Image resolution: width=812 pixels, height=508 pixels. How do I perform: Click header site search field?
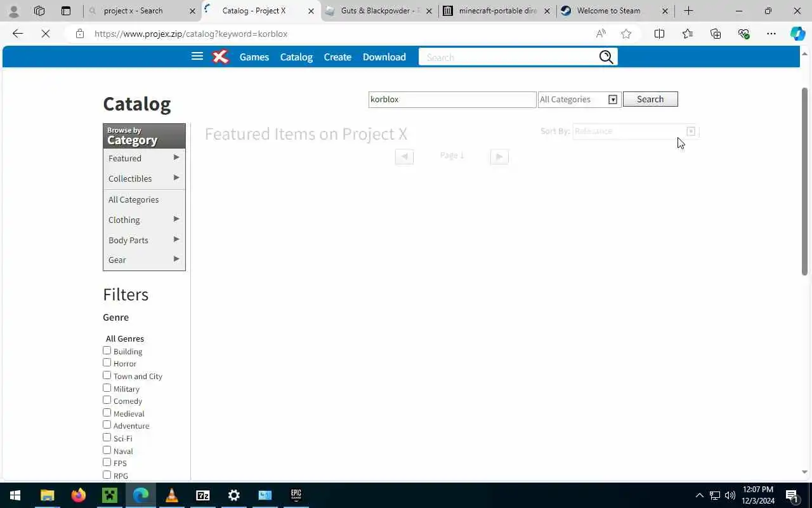click(509, 57)
